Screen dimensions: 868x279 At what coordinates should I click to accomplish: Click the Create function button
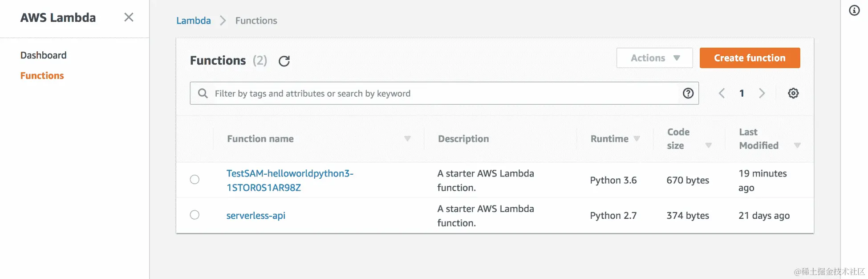750,58
